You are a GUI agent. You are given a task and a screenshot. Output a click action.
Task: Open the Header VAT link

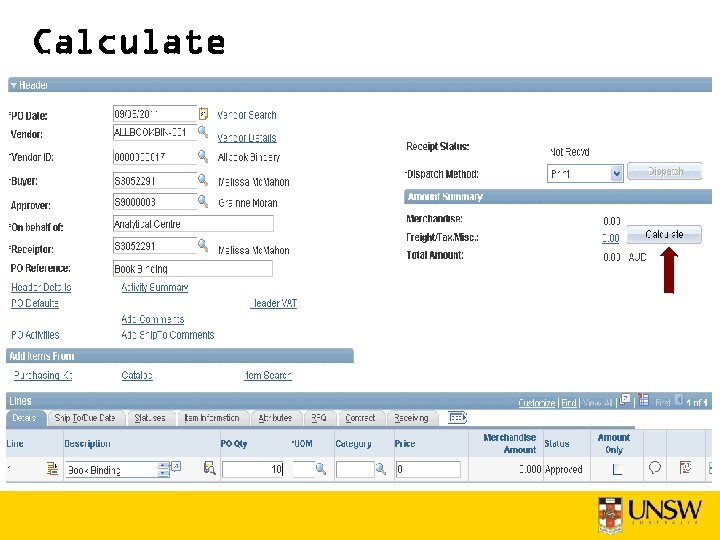(x=274, y=303)
